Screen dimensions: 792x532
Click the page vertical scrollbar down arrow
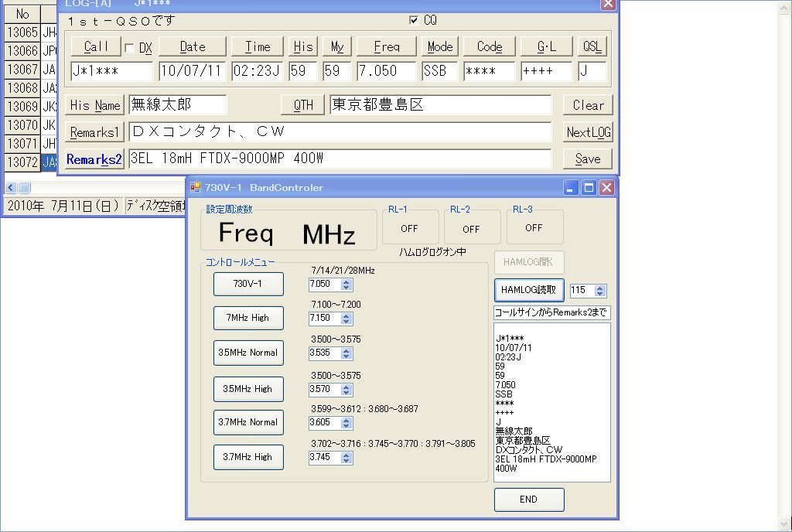coord(785,524)
